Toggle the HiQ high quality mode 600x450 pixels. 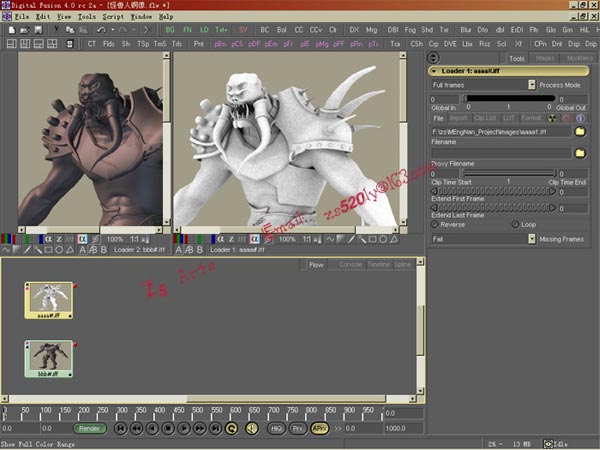pyautogui.click(x=277, y=428)
